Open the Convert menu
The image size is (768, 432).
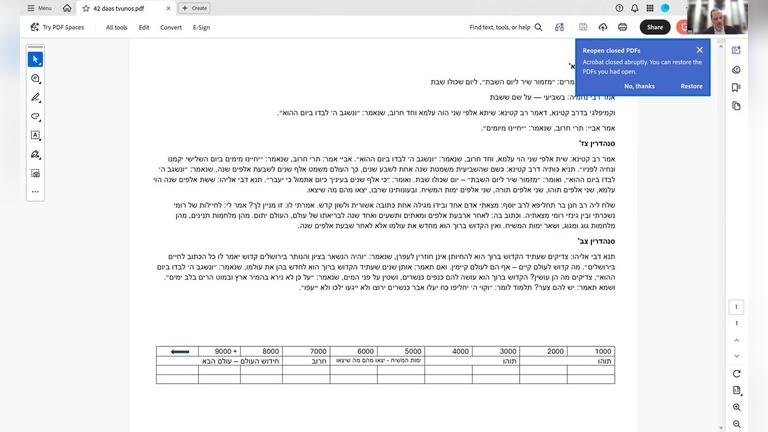point(171,27)
